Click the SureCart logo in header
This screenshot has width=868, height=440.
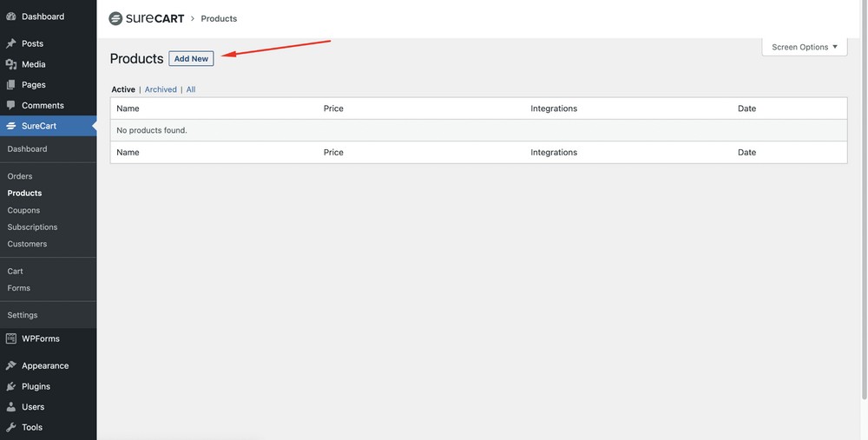(147, 18)
